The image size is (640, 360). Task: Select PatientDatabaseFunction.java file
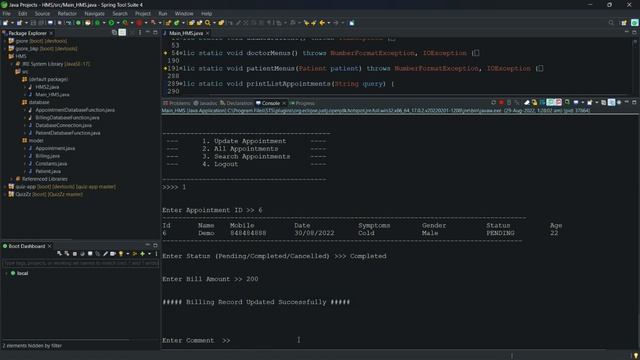pos(67,133)
